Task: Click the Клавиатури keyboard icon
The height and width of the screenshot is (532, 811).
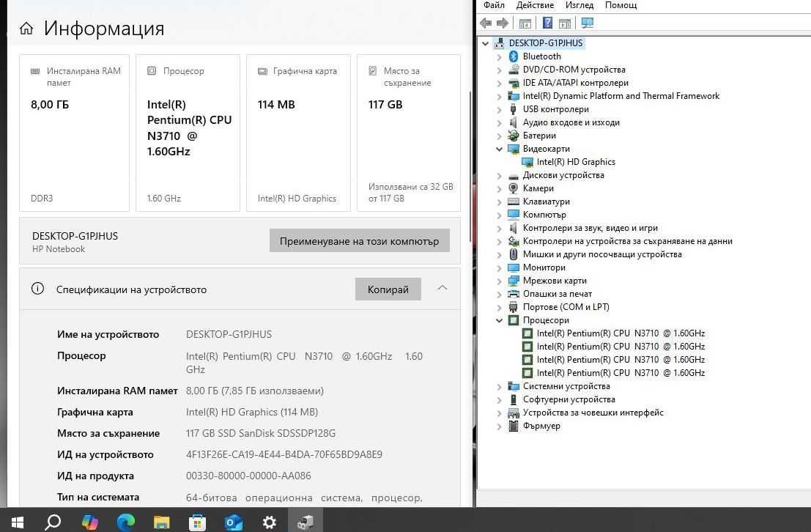Action: 513,202
